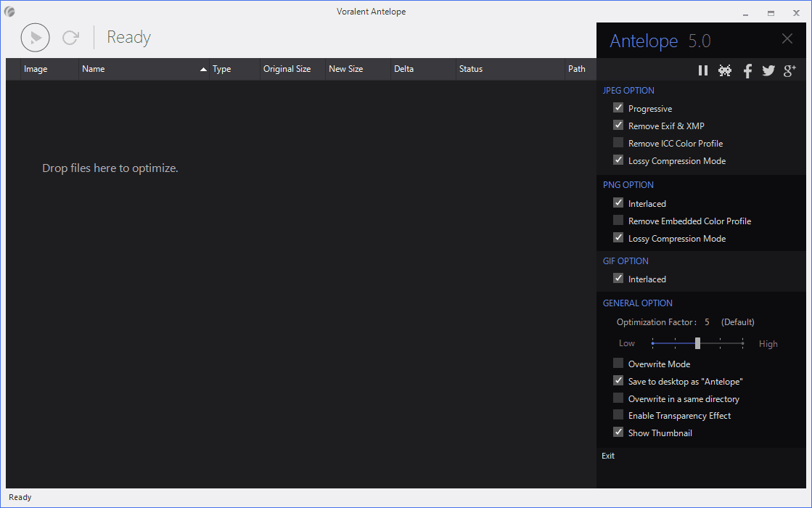Open the Google Plus icon
The height and width of the screenshot is (508, 812).
pos(790,70)
